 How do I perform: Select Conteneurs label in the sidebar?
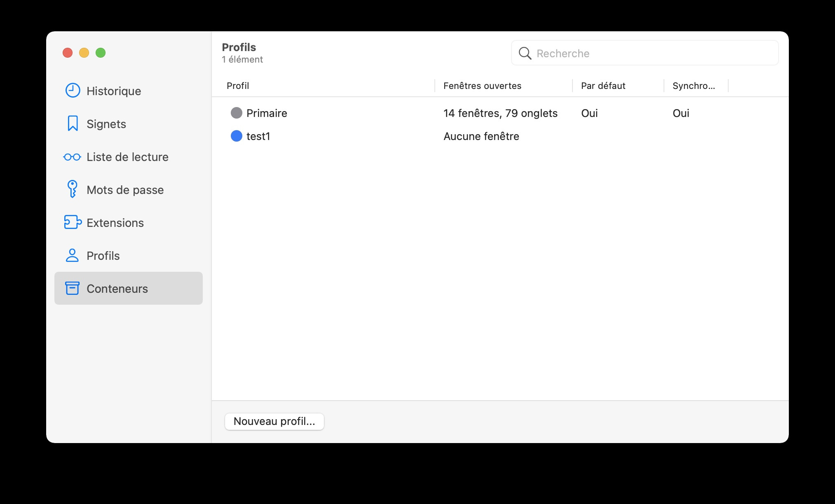coord(117,289)
